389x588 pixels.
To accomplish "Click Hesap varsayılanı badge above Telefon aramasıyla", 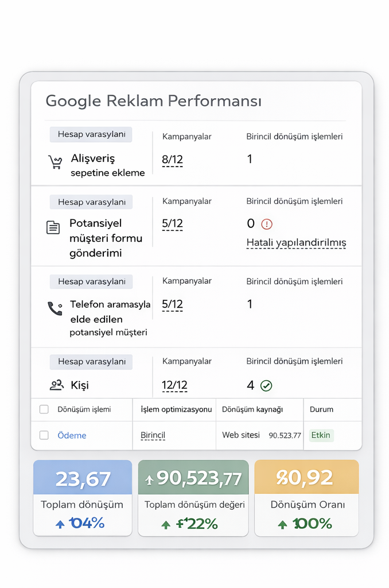I will [x=91, y=281].
